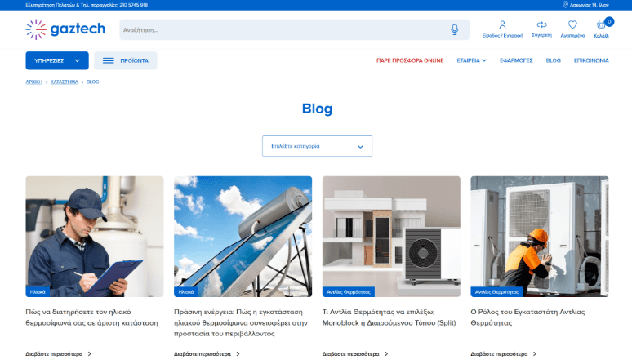Viewport: 632px width, 364px height.
Task: Click ΠΑΡΕ ΠΡΟΣΦΟΡΑ ONLINE link
Action: [410, 60]
